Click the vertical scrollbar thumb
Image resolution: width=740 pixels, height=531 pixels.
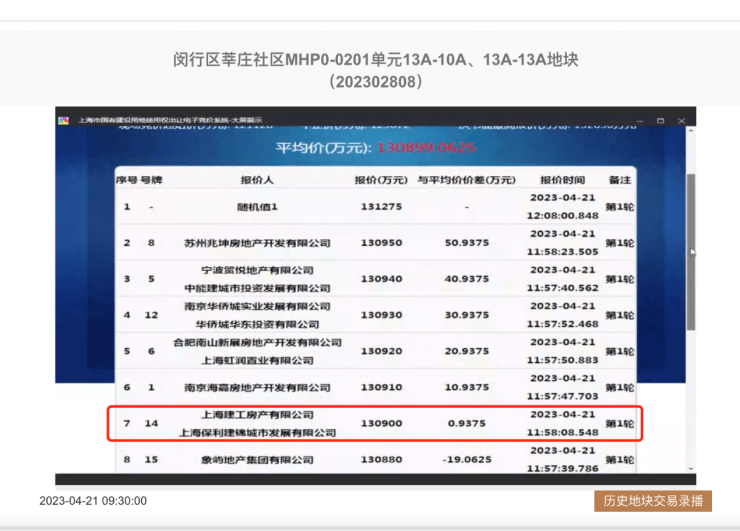click(x=691, y=252)
